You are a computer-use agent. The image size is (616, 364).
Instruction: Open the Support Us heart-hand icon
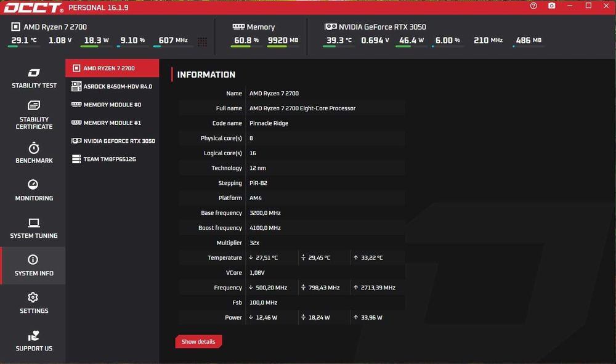pyautogui.click(x=34, y=336)
